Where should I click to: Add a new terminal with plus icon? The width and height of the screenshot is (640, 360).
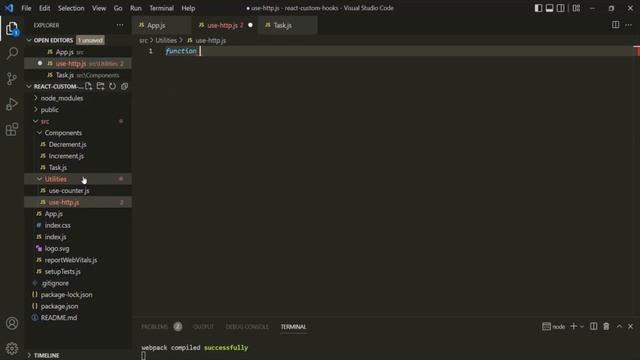(573, 326)
